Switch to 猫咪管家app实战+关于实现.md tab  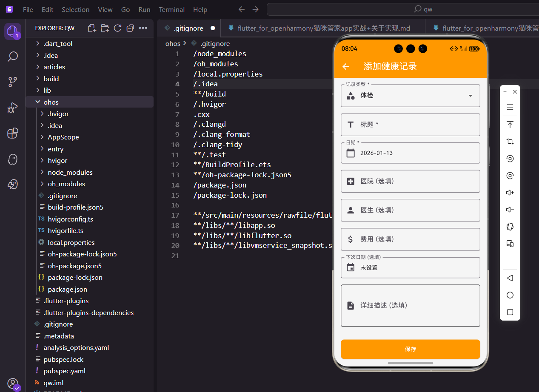(323, 28)
